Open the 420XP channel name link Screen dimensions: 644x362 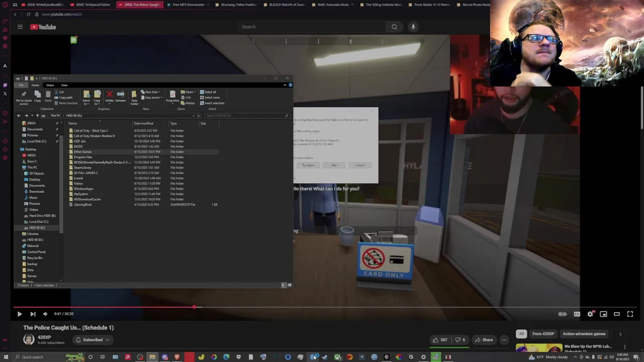coord(44,337)
